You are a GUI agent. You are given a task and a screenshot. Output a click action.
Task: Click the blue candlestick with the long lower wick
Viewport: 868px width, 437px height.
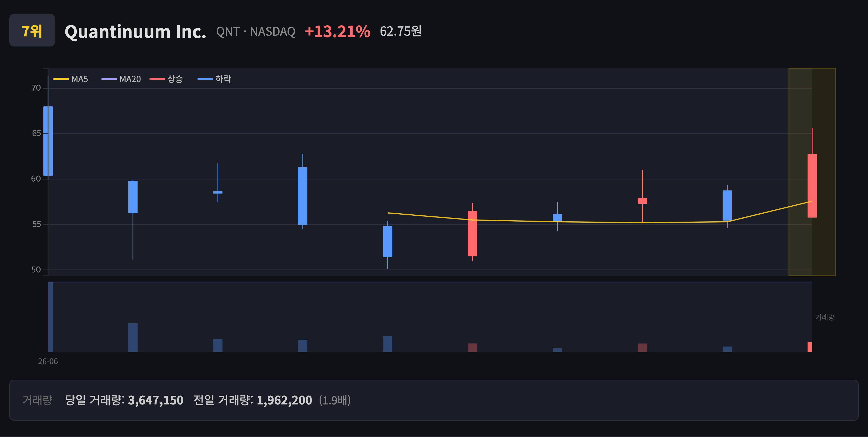coord(133,197)
